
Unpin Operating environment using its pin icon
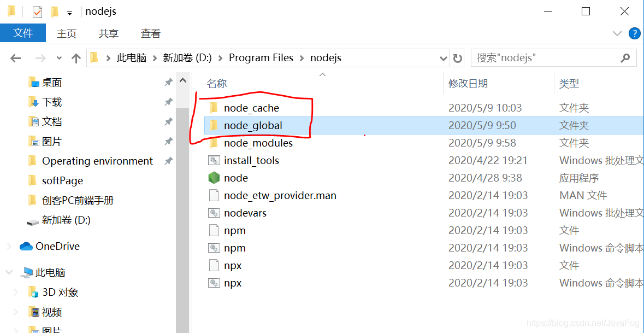pyautogui.click(x=168, y=161)
